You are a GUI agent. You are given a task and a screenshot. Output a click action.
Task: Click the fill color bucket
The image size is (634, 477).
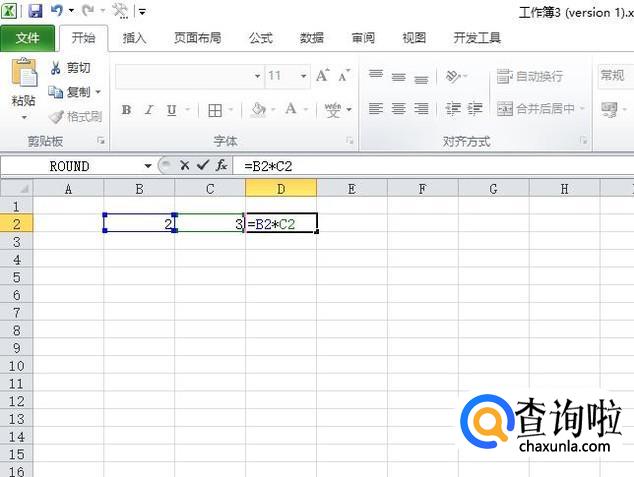(x=258, y=109)
